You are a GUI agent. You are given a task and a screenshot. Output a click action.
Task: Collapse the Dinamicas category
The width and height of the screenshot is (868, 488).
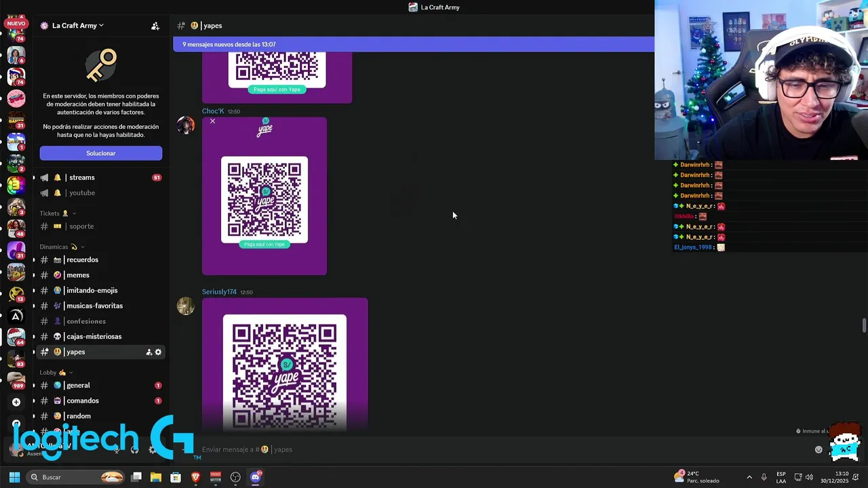pos(62,247)
